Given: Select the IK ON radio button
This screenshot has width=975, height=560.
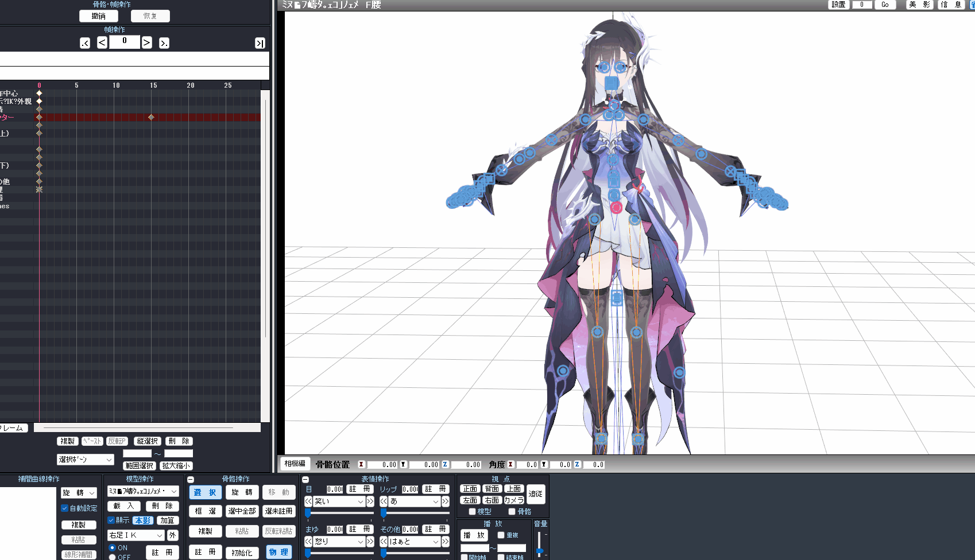Looking at the screenshot, I should click(113, 548).
